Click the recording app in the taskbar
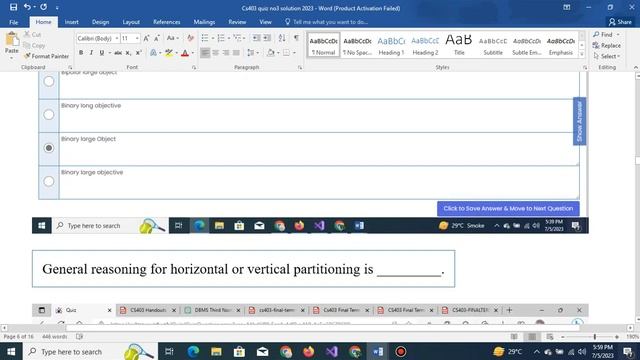The width and height of the screenshot is (640, 360). click(x=401, y=351)
